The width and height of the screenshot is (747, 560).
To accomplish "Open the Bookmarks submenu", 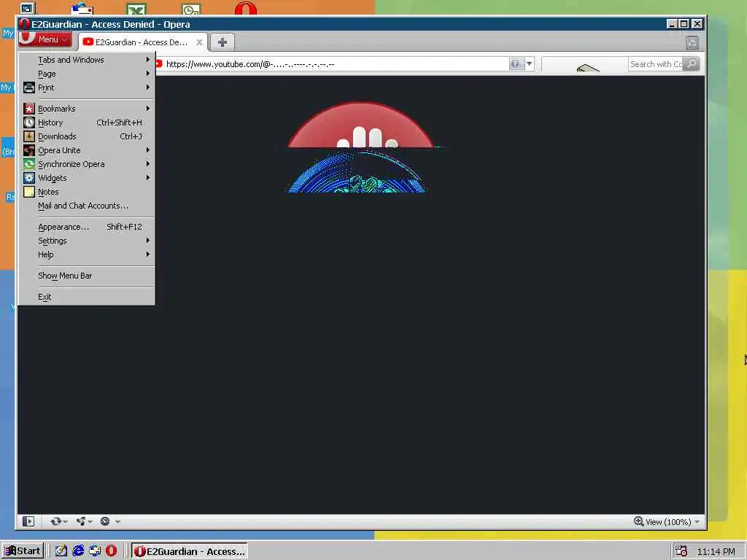I will 86,108.
